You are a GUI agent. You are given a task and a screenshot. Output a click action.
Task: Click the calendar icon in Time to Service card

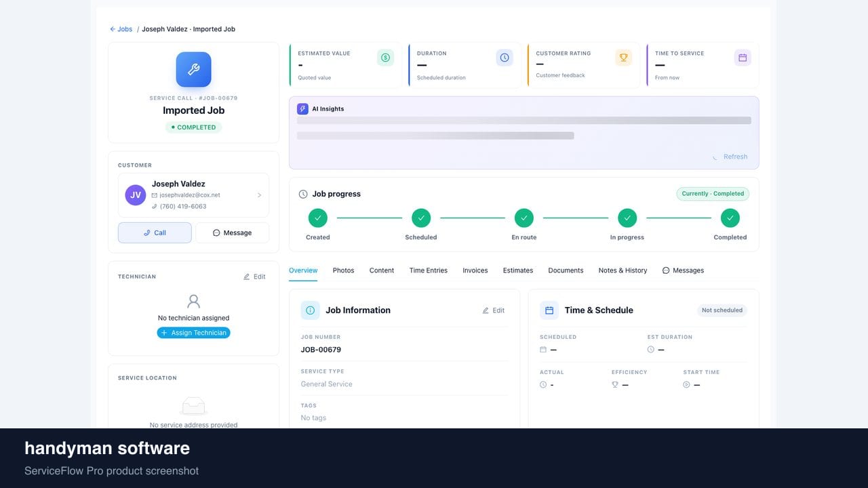743,58
